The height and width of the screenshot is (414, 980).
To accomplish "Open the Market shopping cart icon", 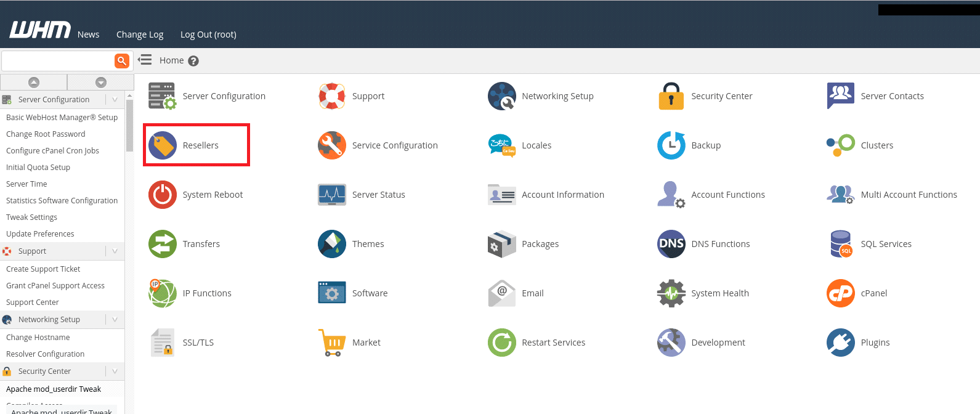I will 332,343.
